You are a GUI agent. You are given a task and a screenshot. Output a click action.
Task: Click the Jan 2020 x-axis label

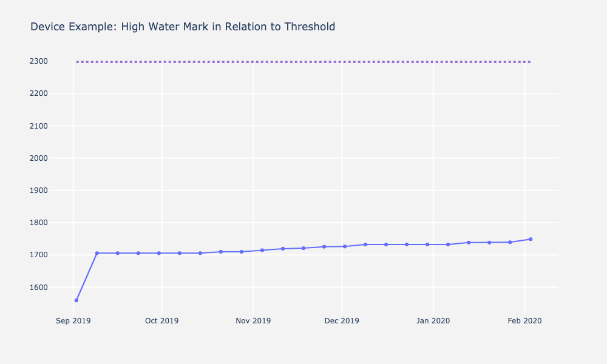pos(433,321)
